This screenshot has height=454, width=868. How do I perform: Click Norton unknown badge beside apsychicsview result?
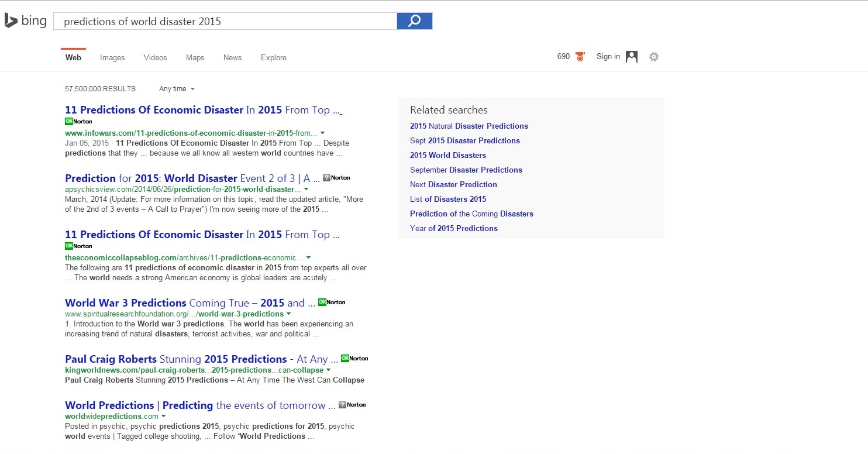[x=336, y=178]
